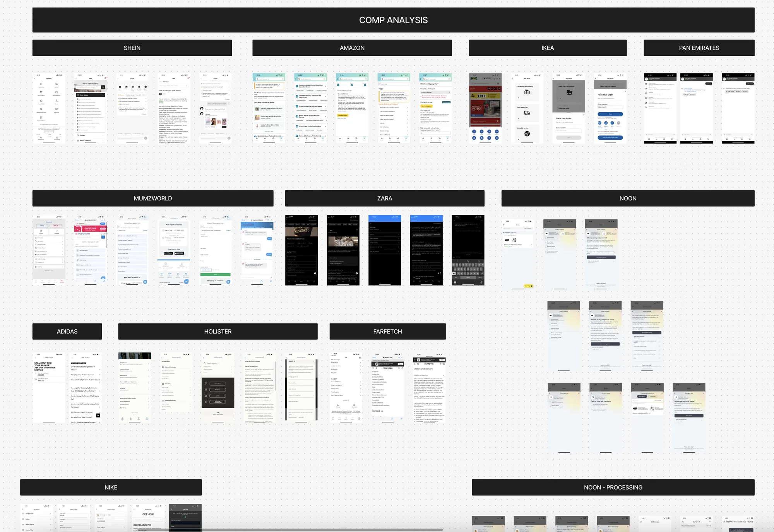774x532 pixels.
Task: Select the AMAZON section header
Action: coord(352,48)
